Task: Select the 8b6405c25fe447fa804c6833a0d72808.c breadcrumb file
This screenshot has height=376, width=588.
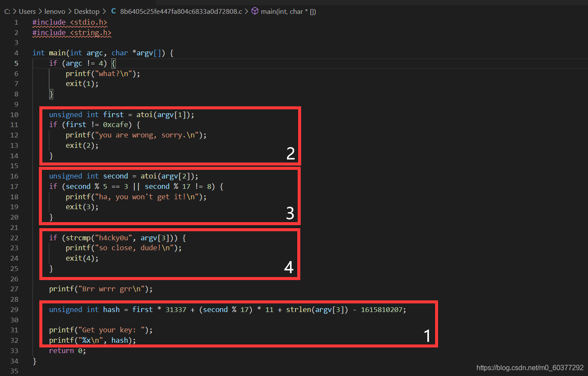Action: pyautogui.click(x=181, y=12)
